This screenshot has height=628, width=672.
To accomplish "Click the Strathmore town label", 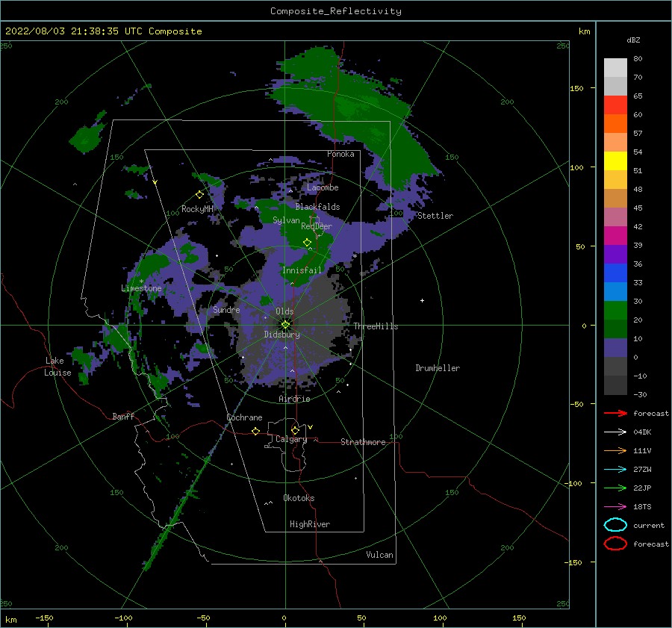I will point(363,442).
